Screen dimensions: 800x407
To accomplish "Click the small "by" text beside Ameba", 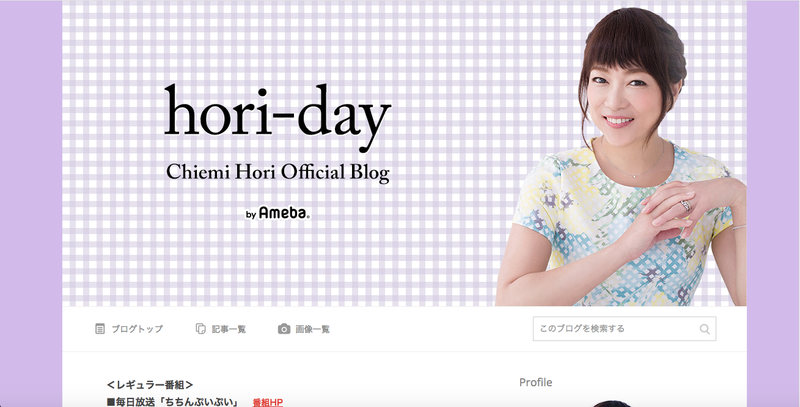I will 251,215.
